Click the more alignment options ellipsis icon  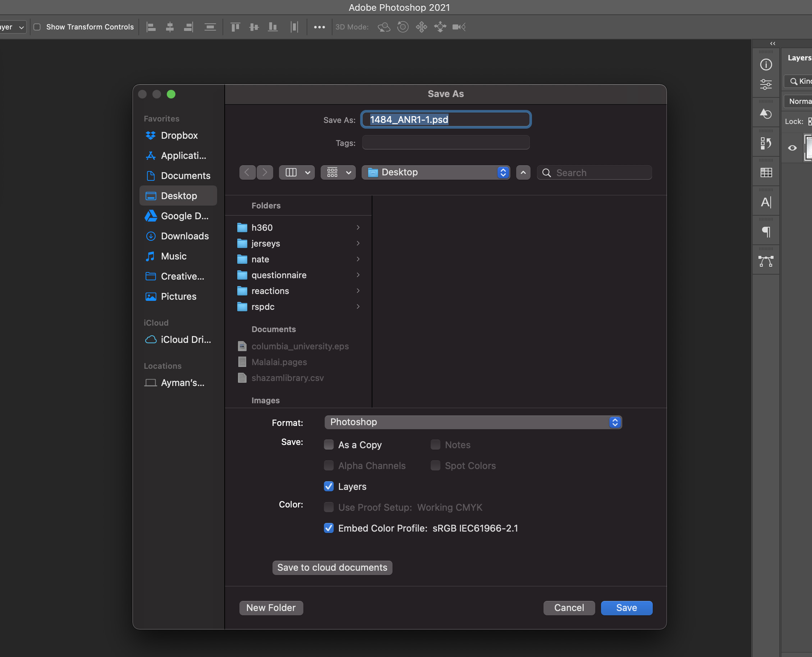[x=320, y=27]
